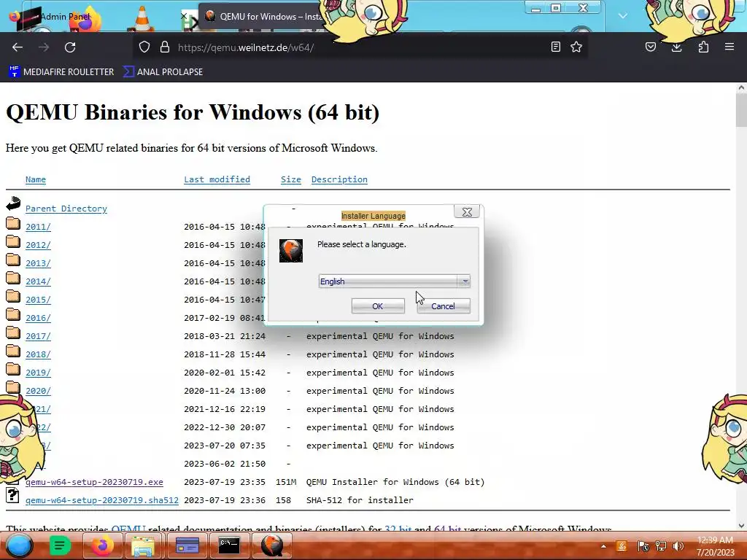Click the folder icon beside 2013/
The image size is (747, 560).
tap(13, 260)
